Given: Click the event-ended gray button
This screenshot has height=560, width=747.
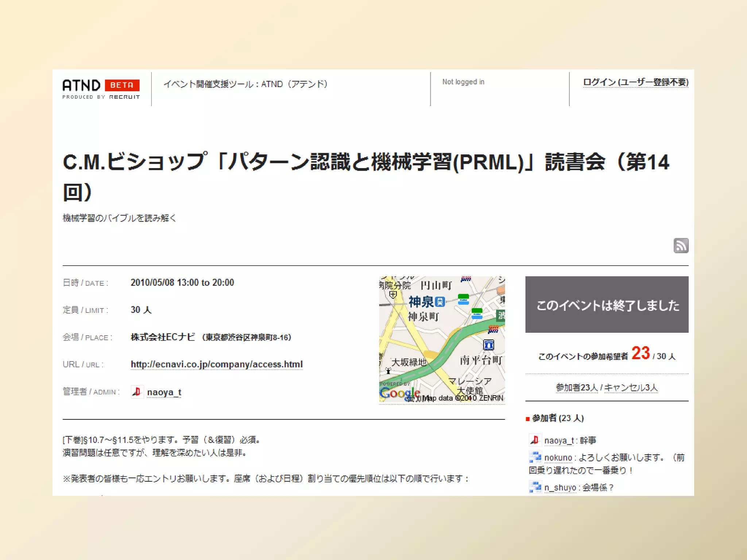Looking at the screenshot, I should point(607,304).
